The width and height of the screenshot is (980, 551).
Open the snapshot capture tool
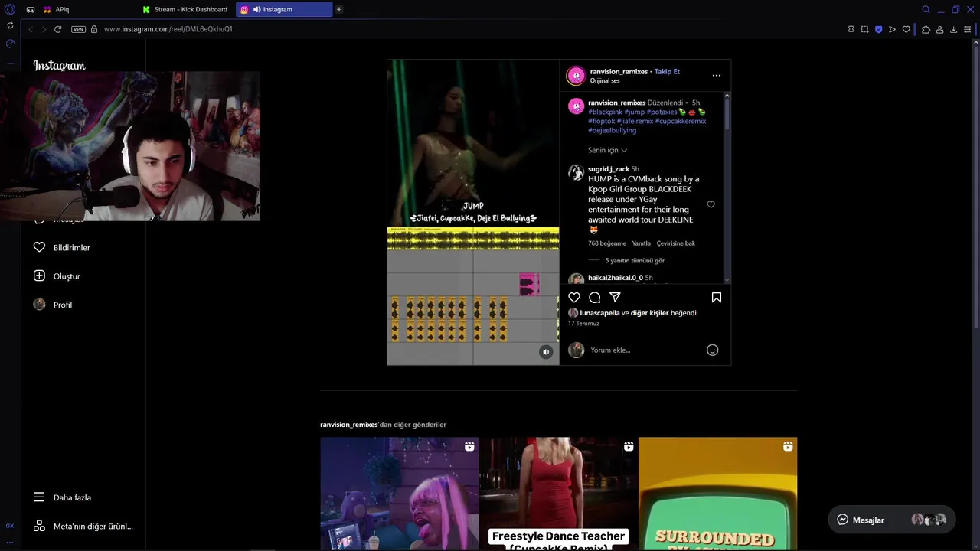[x=864, y=29]
